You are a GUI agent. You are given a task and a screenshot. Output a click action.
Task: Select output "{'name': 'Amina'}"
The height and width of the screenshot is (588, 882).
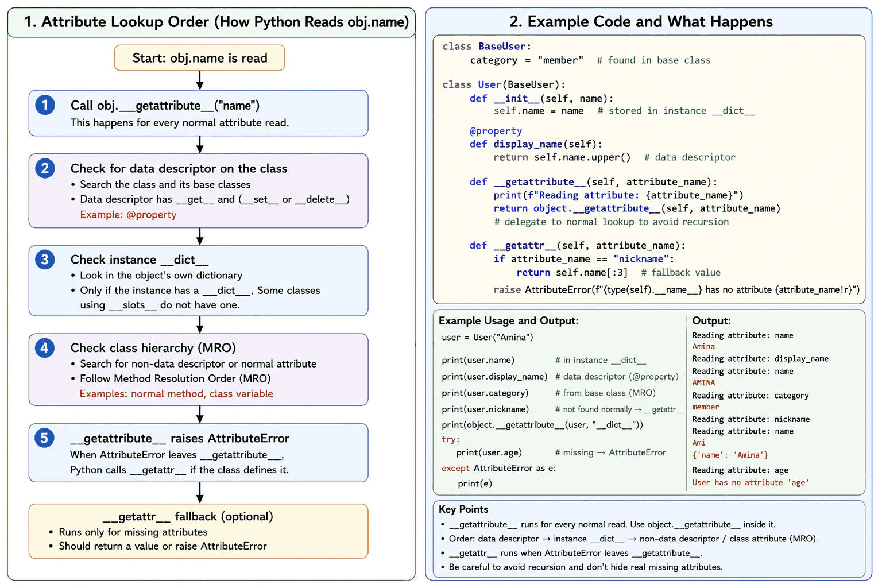tap(730, 455)
